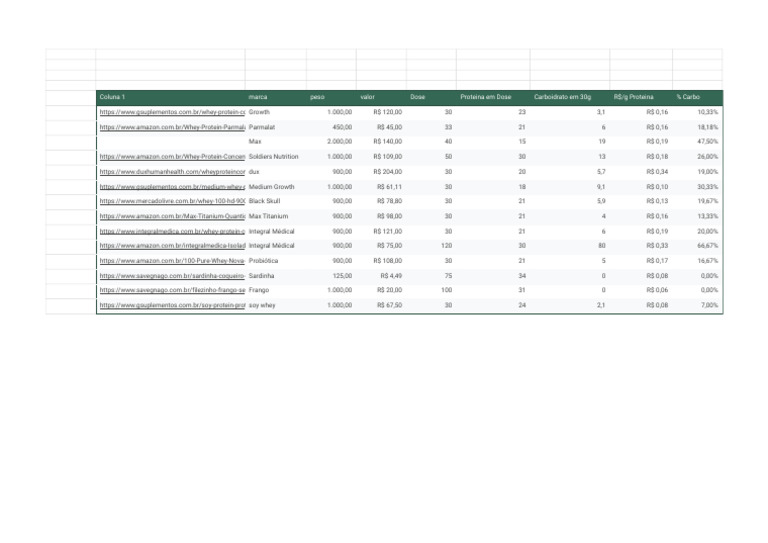Open the duxhumanhealth.com wheyprotein link
The width and height of the screenshot is (768, 543).
(172, 172)
